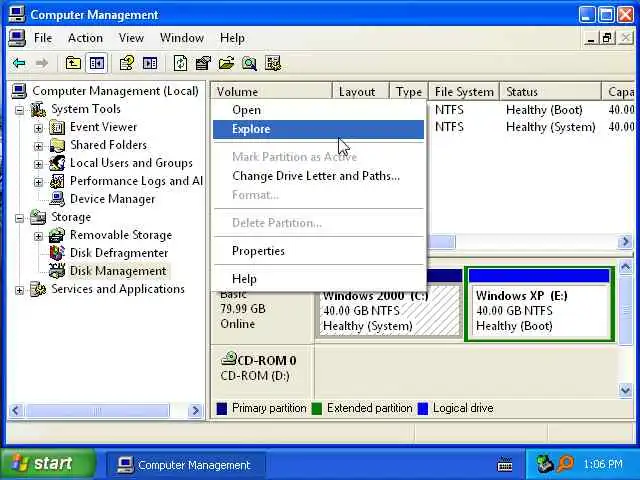Open the Window menu
640x480 pixels.
(x=182, y=38)
